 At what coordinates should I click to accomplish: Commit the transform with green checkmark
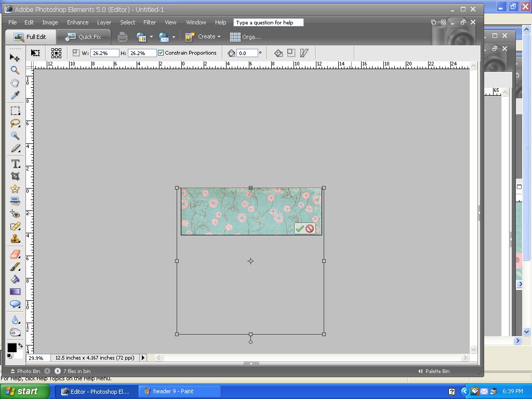299,229
